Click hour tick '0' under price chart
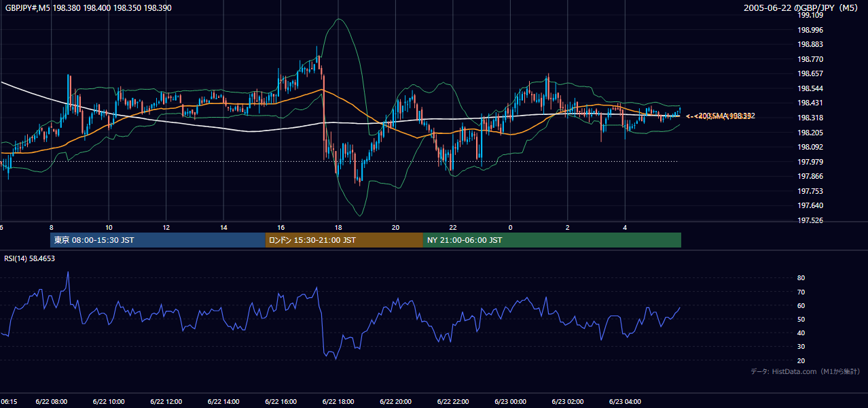The height and width of the screenshot is (408, 868). [511, 228]
